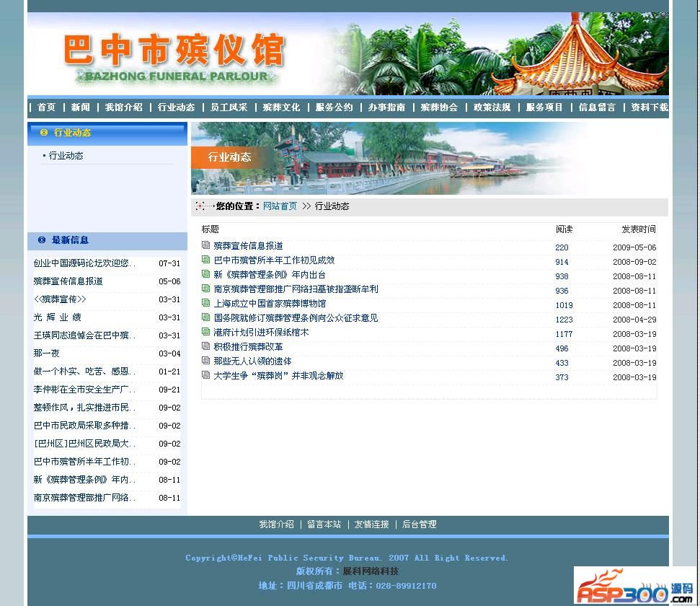This screenshot has height=606, width=700.
Task: Select 行业动态 in the left sidebar list
Action: click(66, 156)
